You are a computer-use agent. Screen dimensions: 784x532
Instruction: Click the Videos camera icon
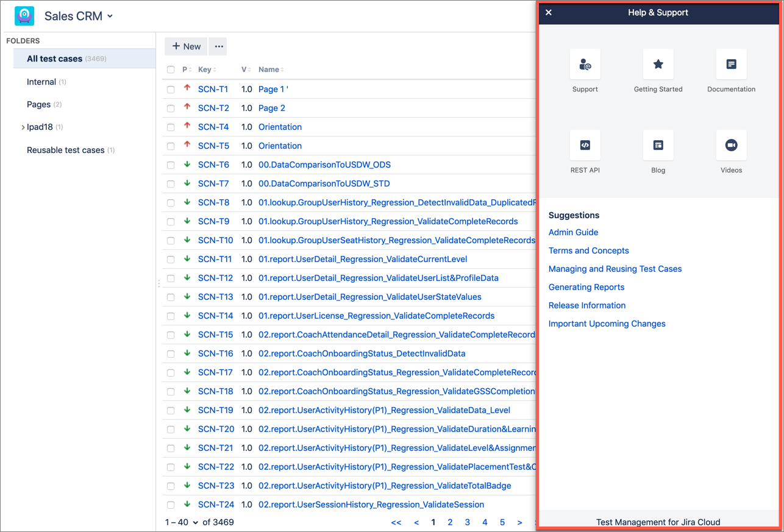click(731, 146)
